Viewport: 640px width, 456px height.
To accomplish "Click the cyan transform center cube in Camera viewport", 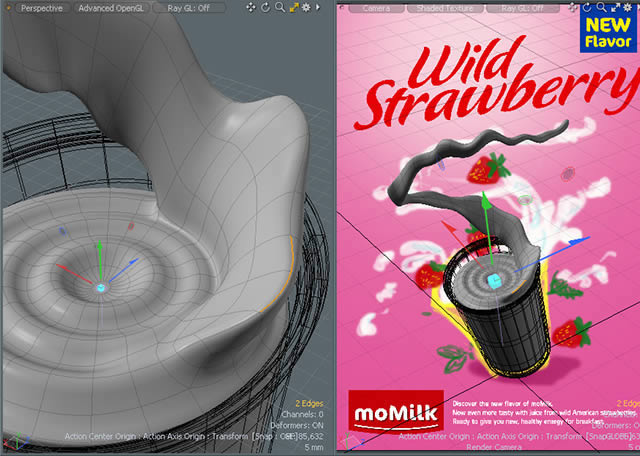I will (494, 281).
